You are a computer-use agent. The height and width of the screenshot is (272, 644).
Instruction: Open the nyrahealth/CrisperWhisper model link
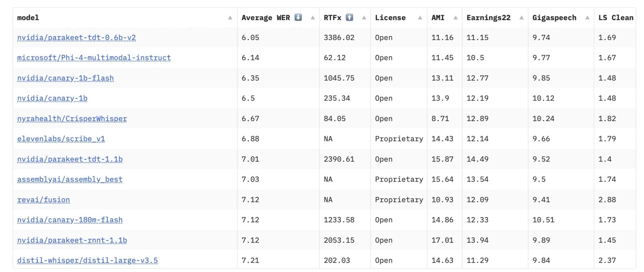click(72, 119)
